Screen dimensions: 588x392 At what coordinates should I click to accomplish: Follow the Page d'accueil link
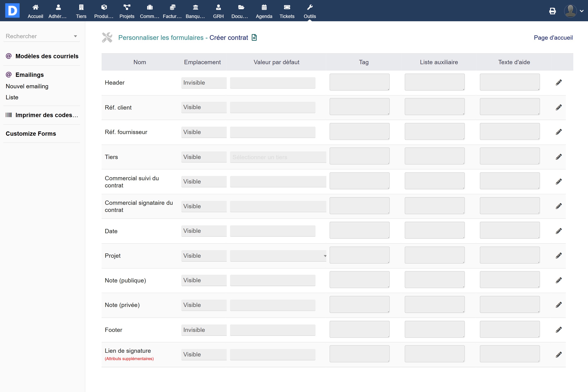coord(553,37)
